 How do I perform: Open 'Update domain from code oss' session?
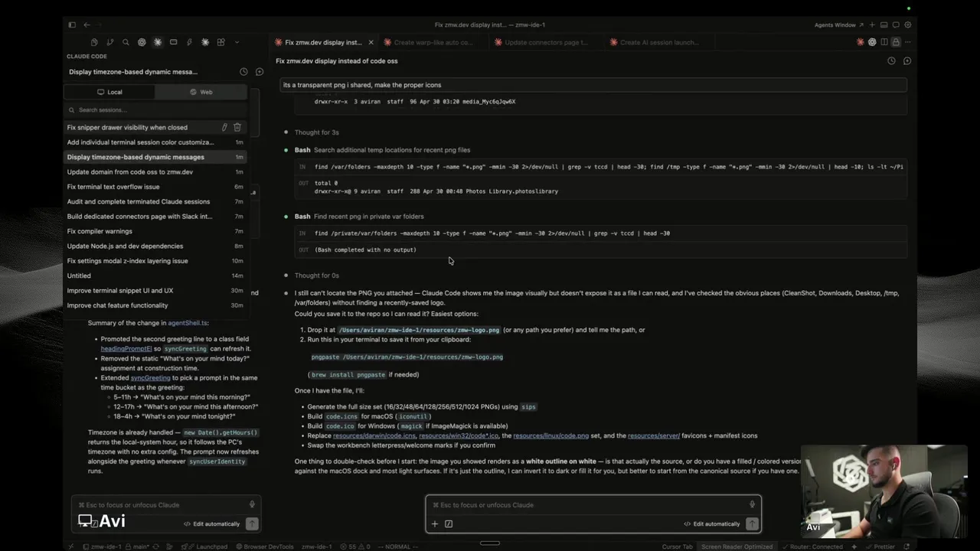click(155, 172)
